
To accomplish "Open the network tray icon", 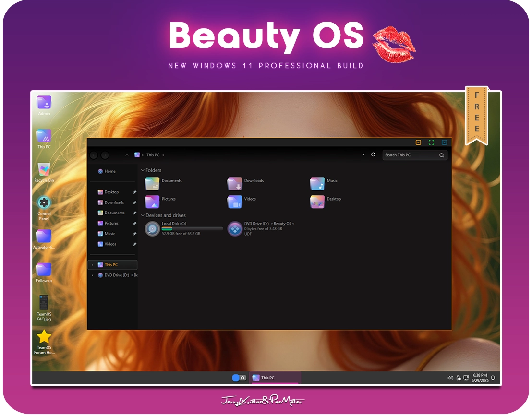I will pyautogui.click(x=466, y=378).
